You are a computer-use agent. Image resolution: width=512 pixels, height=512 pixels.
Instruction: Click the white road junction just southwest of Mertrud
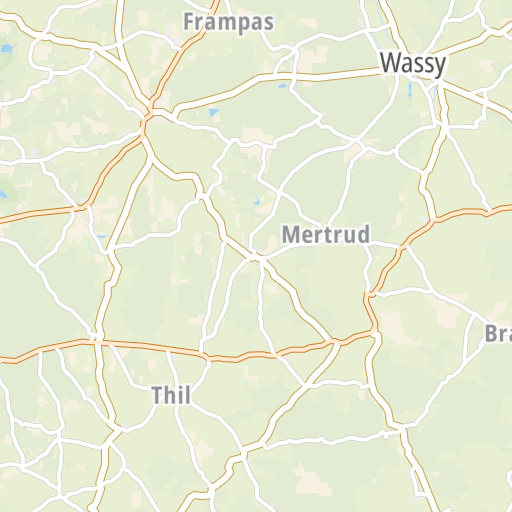click(x=254, y=257)
